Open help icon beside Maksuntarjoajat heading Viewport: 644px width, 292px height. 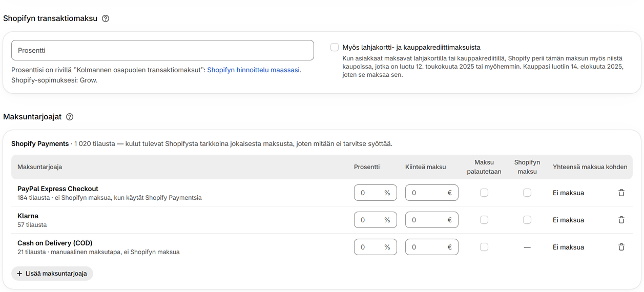[x=70, y=117]
